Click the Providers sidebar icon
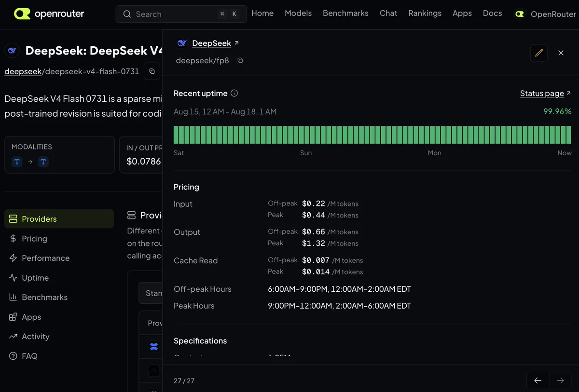 [13, 219]
